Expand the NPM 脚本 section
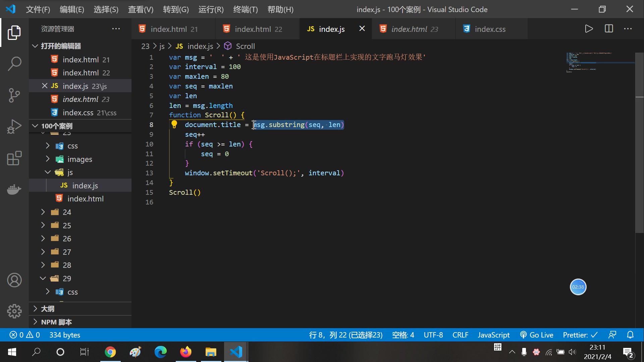Image resolution: width=644 pixels, height=362 pixels. click(x=56, y=322)
